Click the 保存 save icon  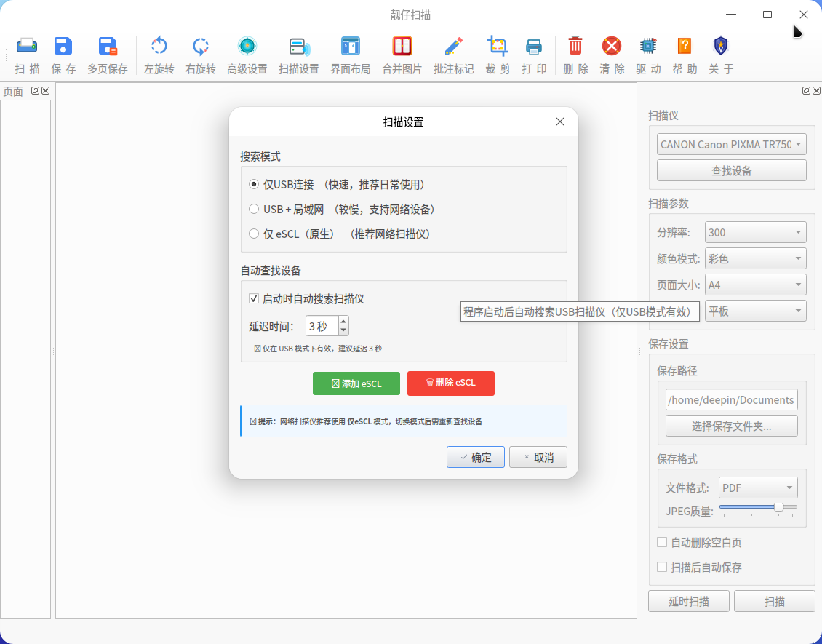[63, 46]
